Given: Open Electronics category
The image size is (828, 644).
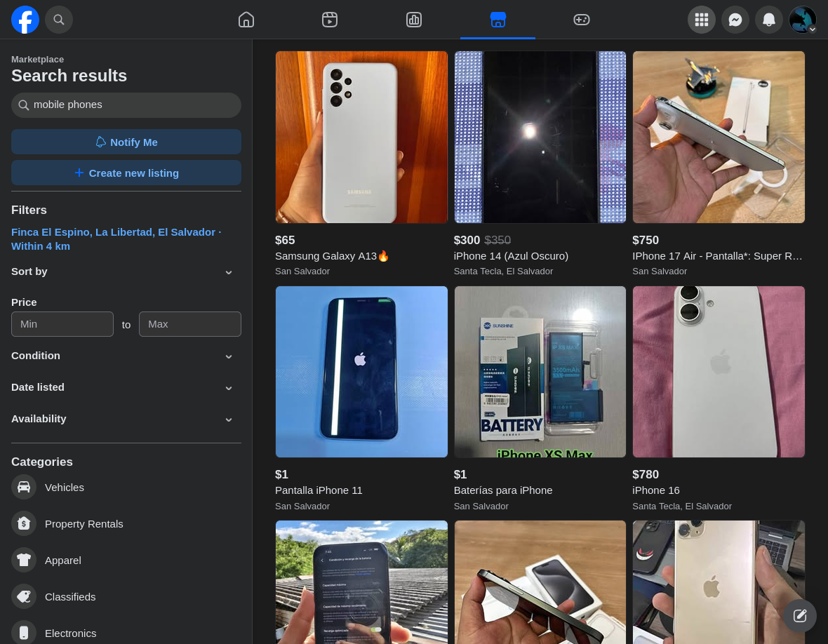Looking at the screenshot, I should point(126,633).
